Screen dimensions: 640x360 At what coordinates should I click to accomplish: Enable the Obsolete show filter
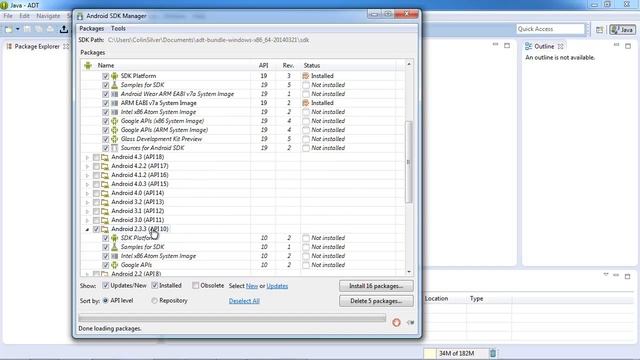click(x=196, y=285)
